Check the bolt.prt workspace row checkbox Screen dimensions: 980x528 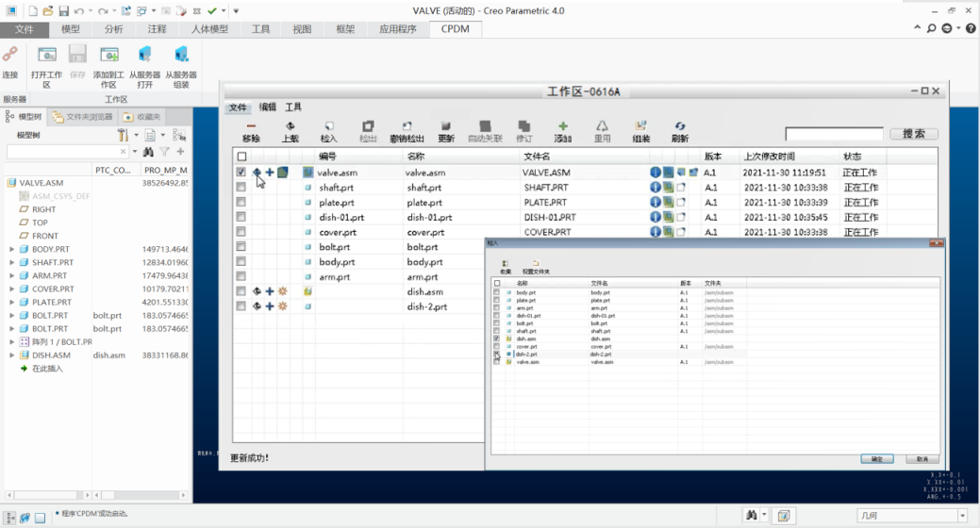(x=241, y=247)
